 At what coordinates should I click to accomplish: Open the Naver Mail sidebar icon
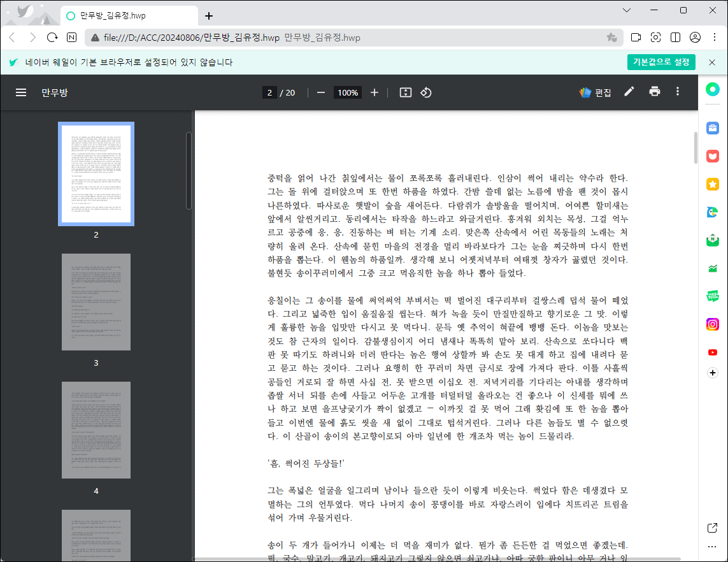712,240
